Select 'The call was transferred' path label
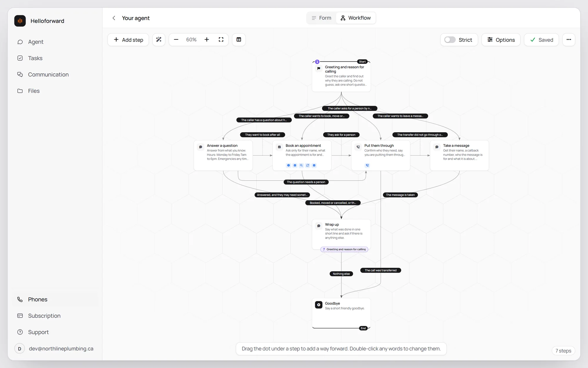588x368 pixels. 381,270
